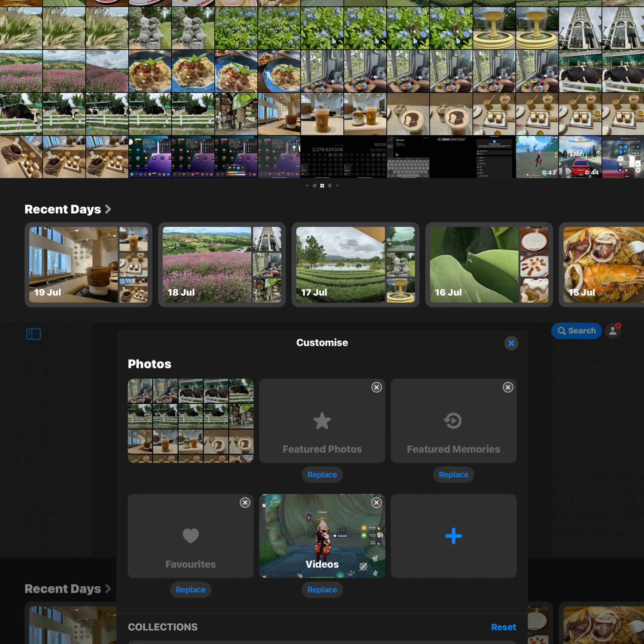The height and width of the screenshot is (644, 644).
Task: Expand the undimmed Recent Days chevron
Action: [x=108, y=209]
